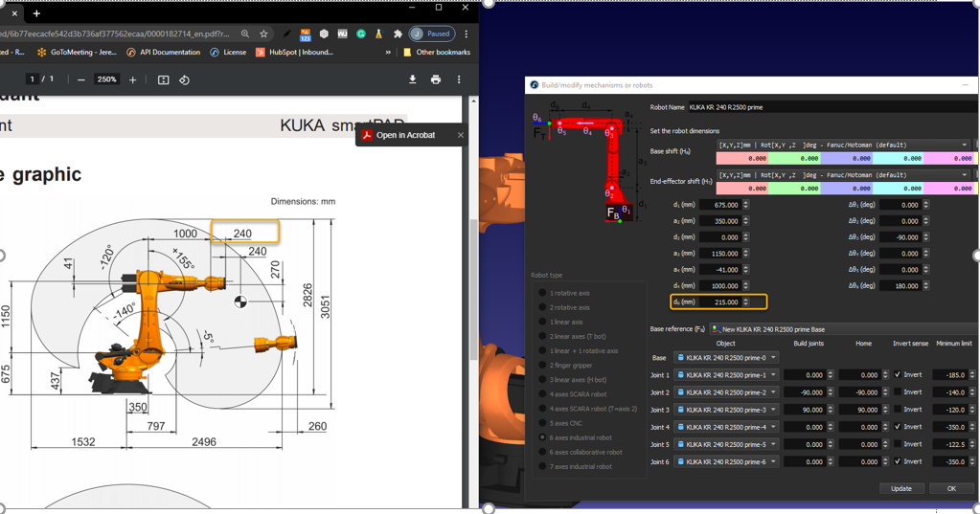Bookmark this page with the star icon

click(263, 34)
